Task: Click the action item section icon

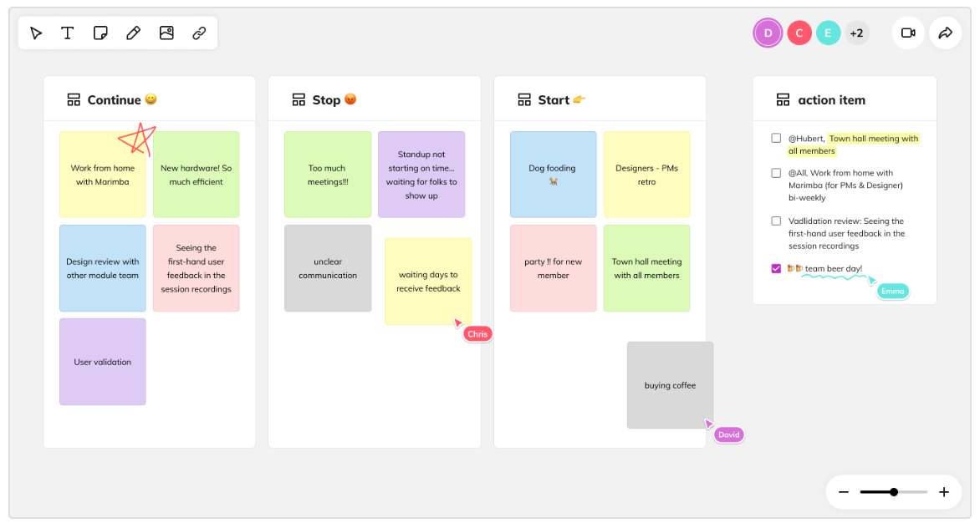Action: pyautogui.click(x=783, y=100)
